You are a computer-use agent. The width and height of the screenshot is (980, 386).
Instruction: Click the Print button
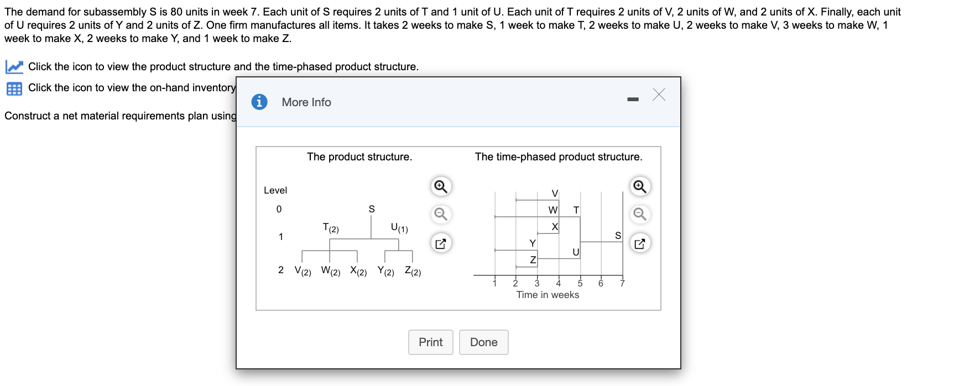pyautogui.click(x=430, y=342)
